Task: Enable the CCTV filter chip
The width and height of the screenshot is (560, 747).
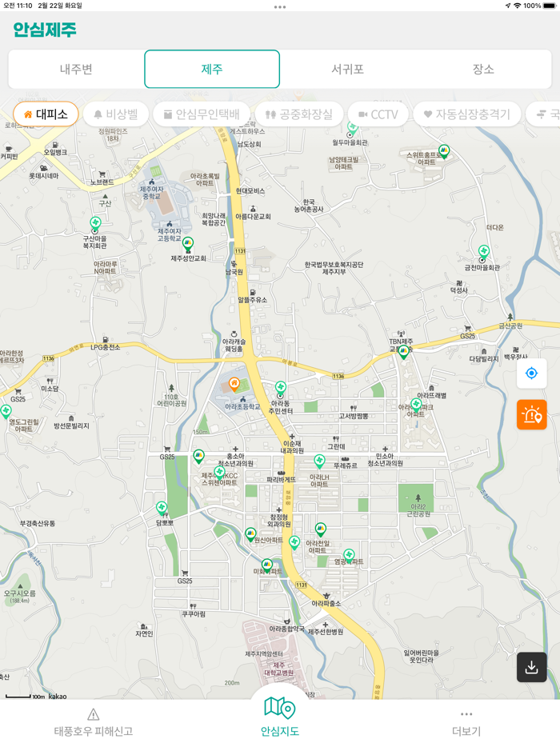Action: pos(378,114)
